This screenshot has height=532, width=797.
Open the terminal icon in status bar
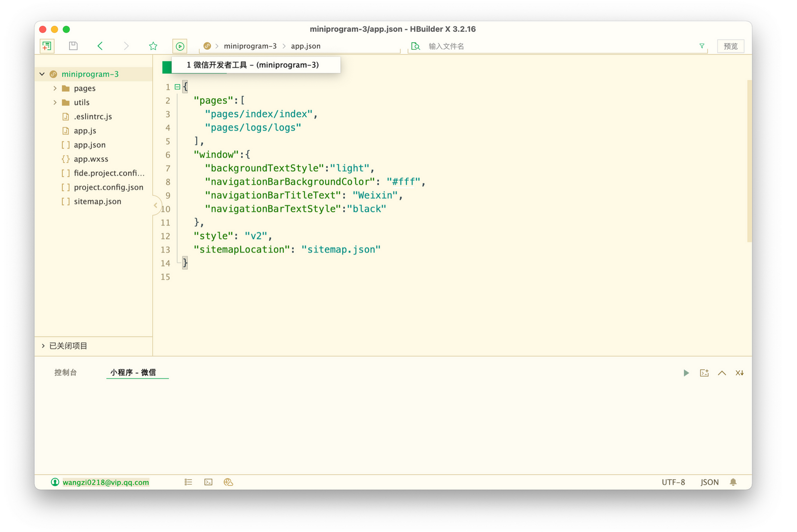(x=208, y=482)
